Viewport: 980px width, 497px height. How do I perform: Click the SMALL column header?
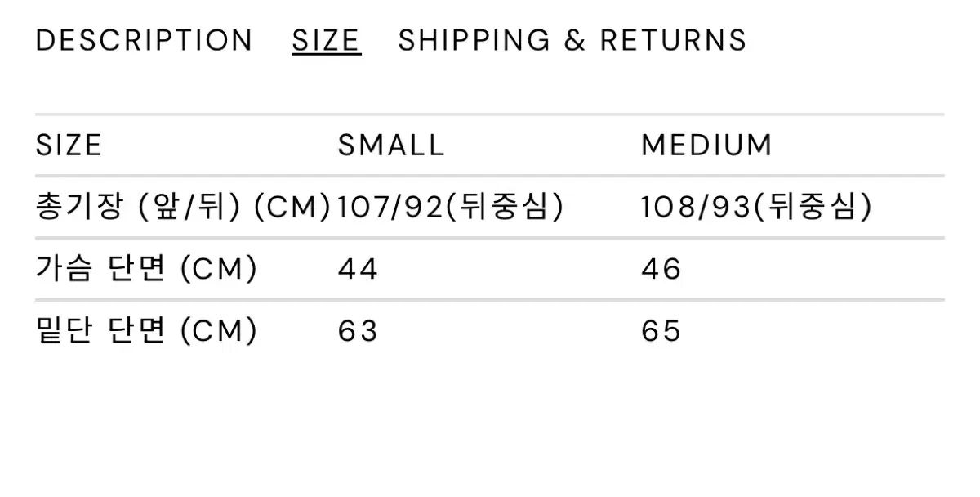(391, 146)
